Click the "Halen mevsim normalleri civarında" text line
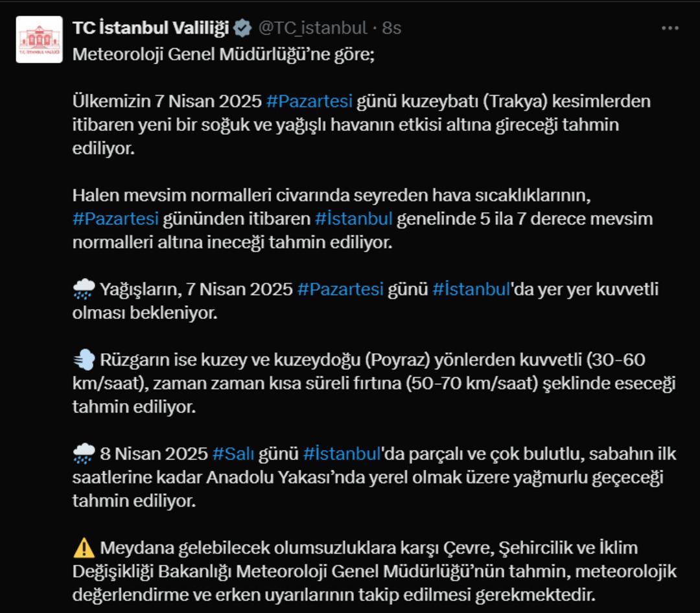This screenshot has width=700, height=613. (331, 194)
